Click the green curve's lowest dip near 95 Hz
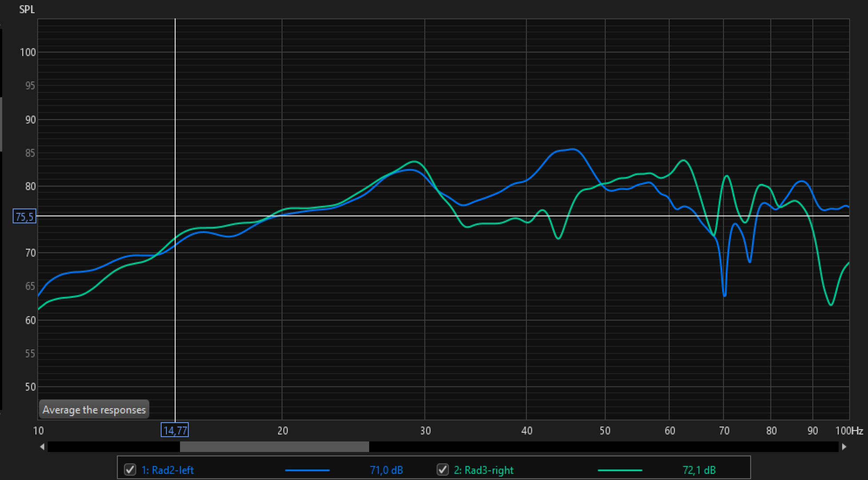 click(831, 304)
